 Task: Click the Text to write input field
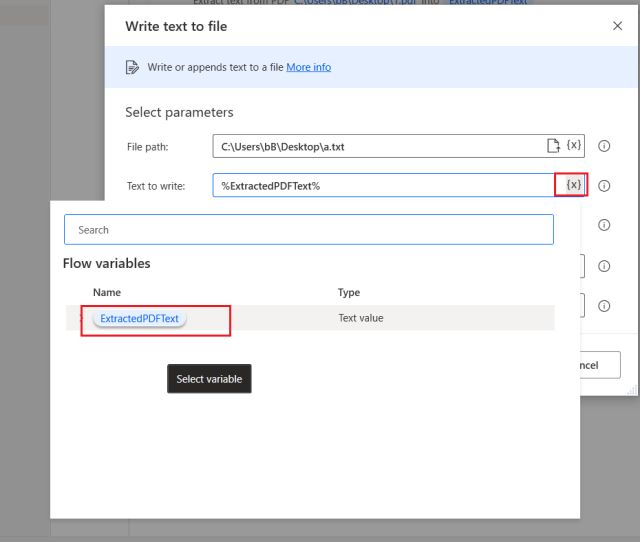coord(380,186)
